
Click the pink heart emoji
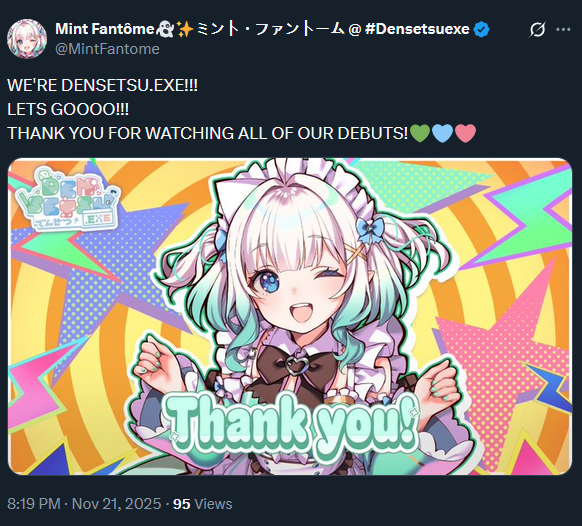click(x=465, y=133)
